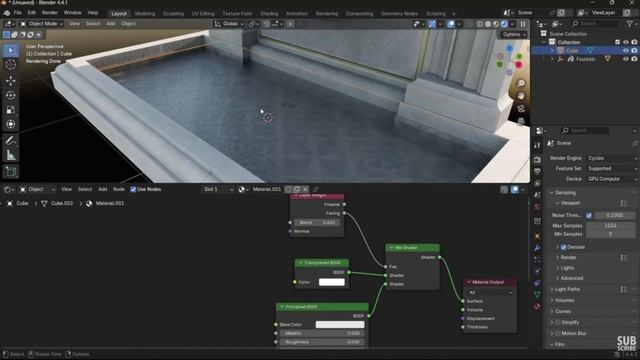Expand the Volumes panel
640x360 pixels.
(564, 300)
